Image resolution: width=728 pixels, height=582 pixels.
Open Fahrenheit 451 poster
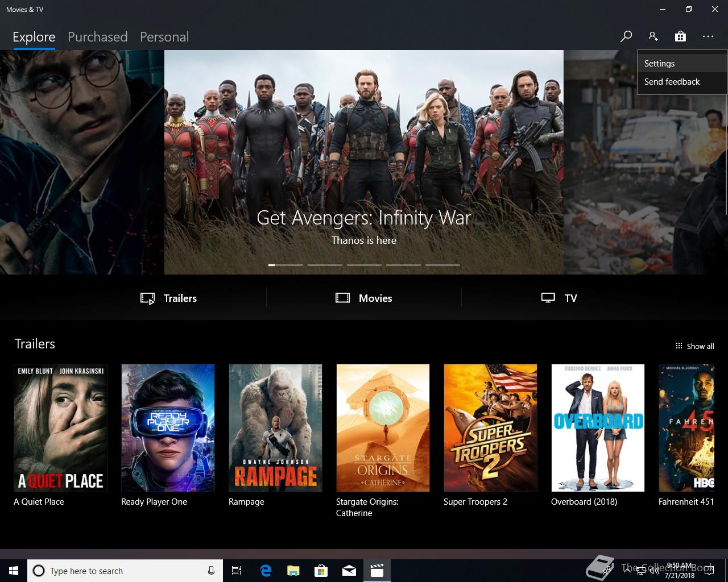point(686,428)
